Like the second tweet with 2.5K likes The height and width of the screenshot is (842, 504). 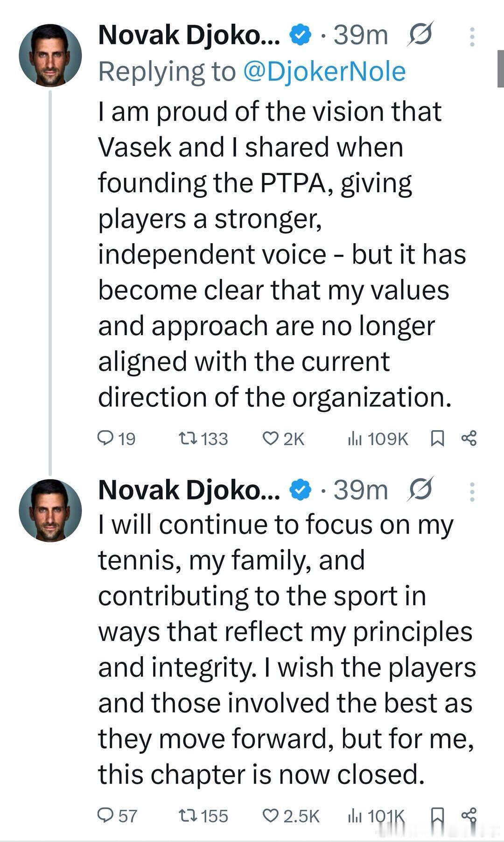[x=271, y=815]
